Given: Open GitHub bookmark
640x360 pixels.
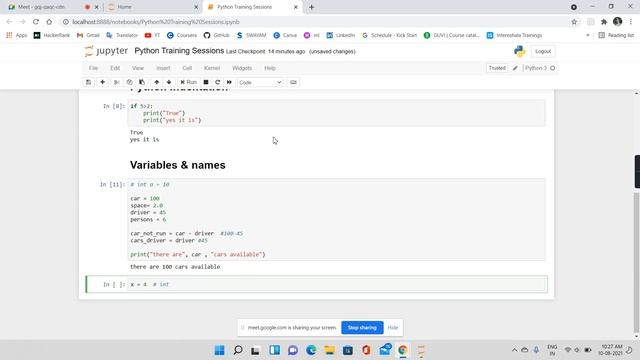Looking at the screenshot, I should pyautogui.click(x=217, y=35).
